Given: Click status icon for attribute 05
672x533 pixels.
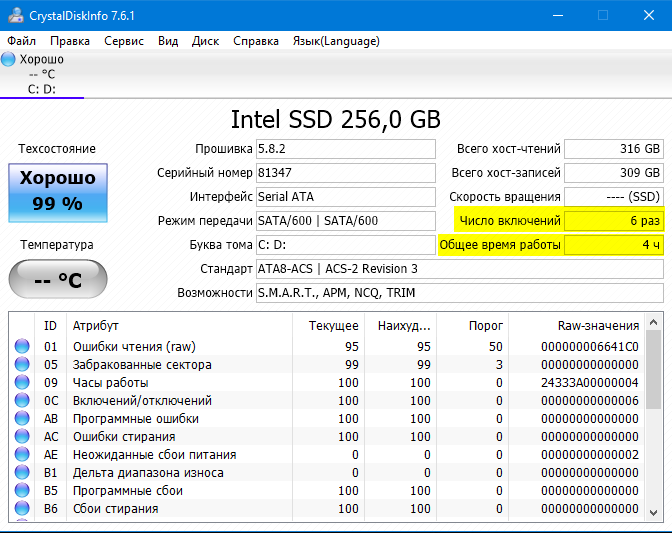Looking at the screenshot, I should 22,364.
